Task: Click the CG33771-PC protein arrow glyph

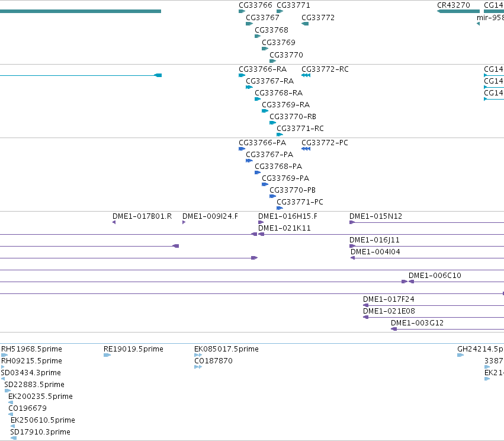Action: click(x=280, y=208)
